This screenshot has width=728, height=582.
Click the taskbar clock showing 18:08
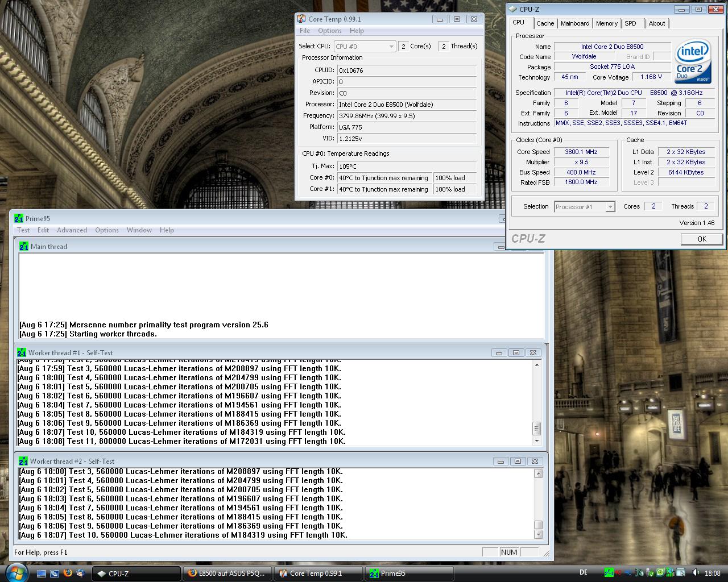[712, 573]
